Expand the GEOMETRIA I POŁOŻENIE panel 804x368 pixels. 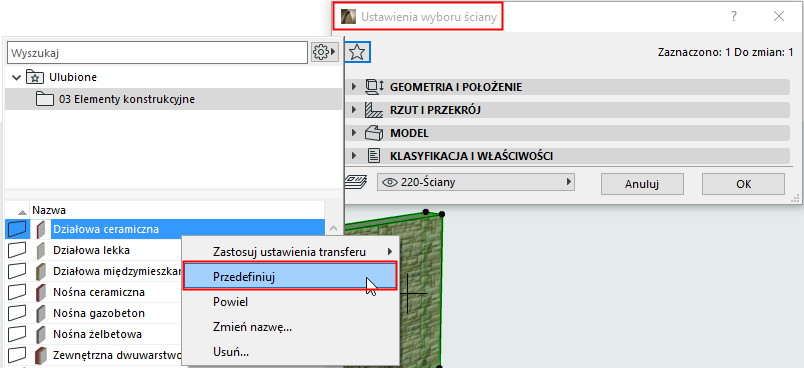pos(353,87)
